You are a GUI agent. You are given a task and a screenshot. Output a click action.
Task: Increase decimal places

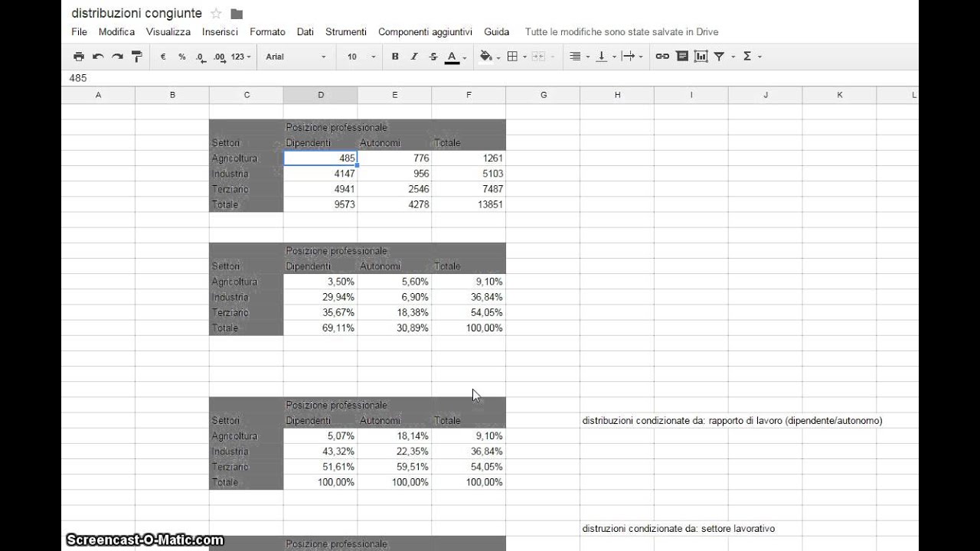220,57
